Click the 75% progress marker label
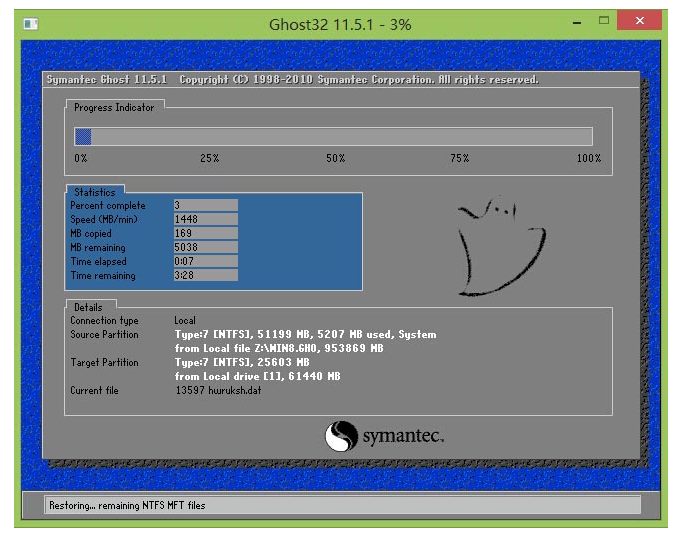678x539 pixels. tap(460, 158)
